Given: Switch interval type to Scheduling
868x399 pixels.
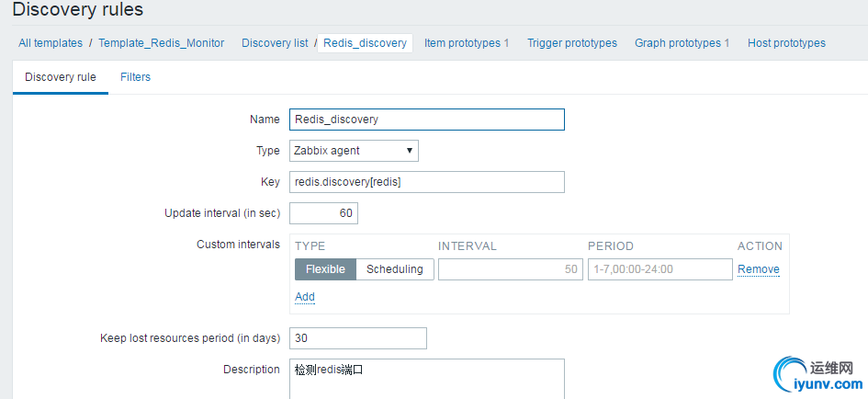Looking at the screenshot, I should click(x=394, y=269).
